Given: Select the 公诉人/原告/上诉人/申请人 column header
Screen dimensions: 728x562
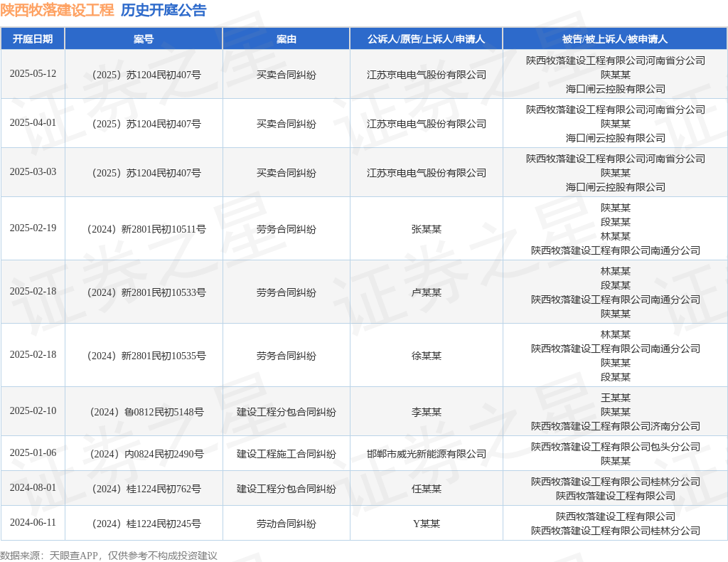Looking at the screenshot, I should point(427,39).
